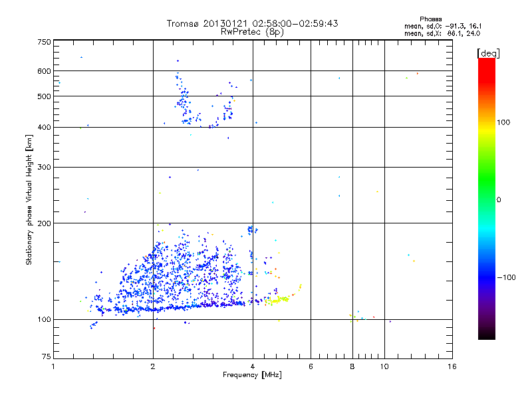Screen dimensions: 532x399
Task: Click the colorbar tick label '100'
Action: (x=503, y=122)
